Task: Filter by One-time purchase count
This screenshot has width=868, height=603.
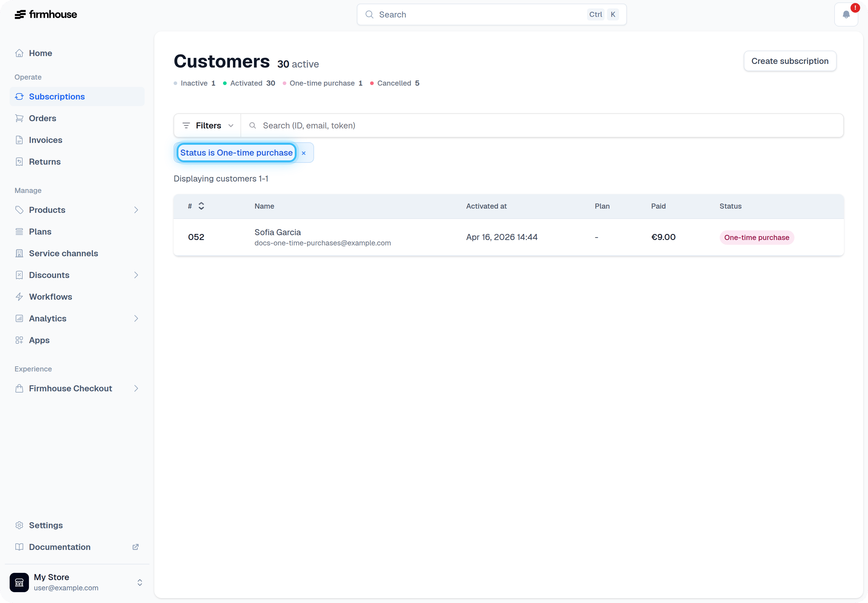Action: [322, 83]
